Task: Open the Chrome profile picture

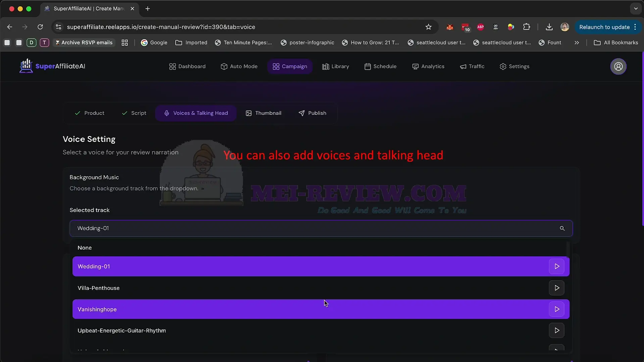Action: [x=565, y=27]
